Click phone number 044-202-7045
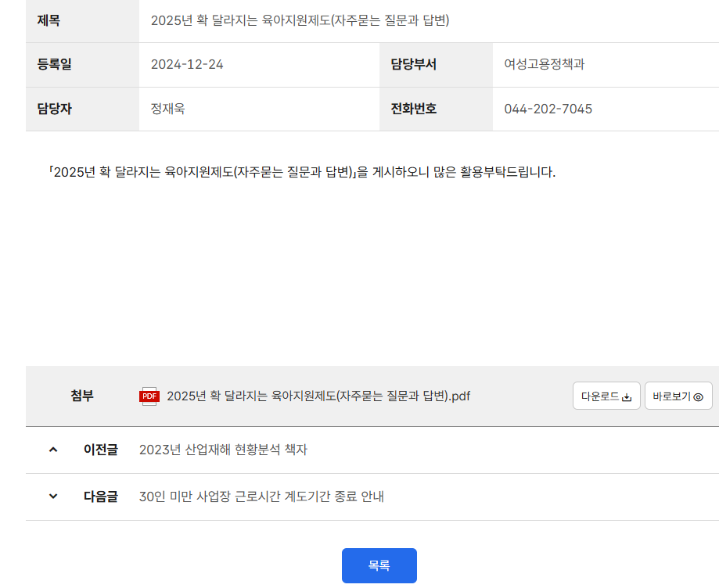The height and width of the screenshot is (588, 719). (548, 109)
